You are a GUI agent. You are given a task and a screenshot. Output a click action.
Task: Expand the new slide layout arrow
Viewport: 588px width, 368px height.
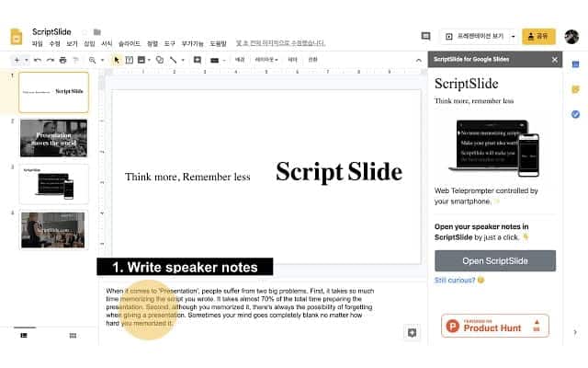[27, 60]
